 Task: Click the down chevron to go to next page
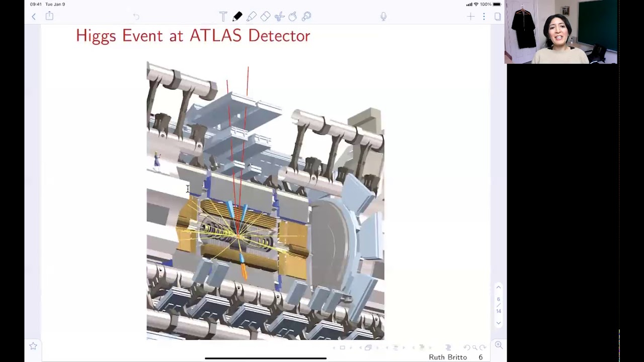click(x=499, y=323)
